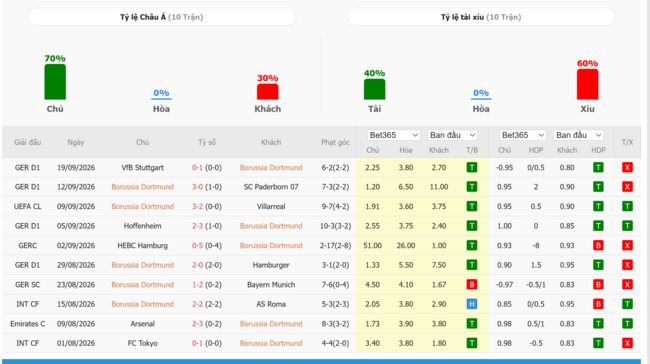The image size is (650, 364).
Task: Click the Giải đấu column header
Action: (27, 142)
